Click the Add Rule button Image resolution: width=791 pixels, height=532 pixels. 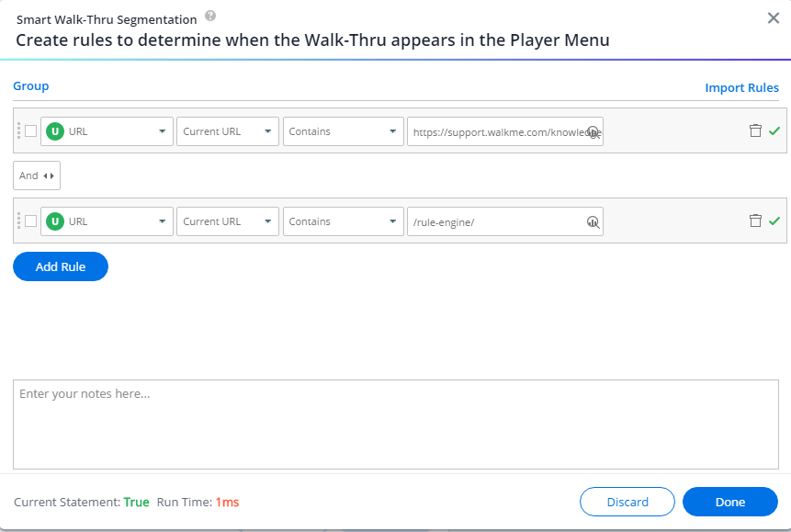pyautogui.click(x=61, y=266)
